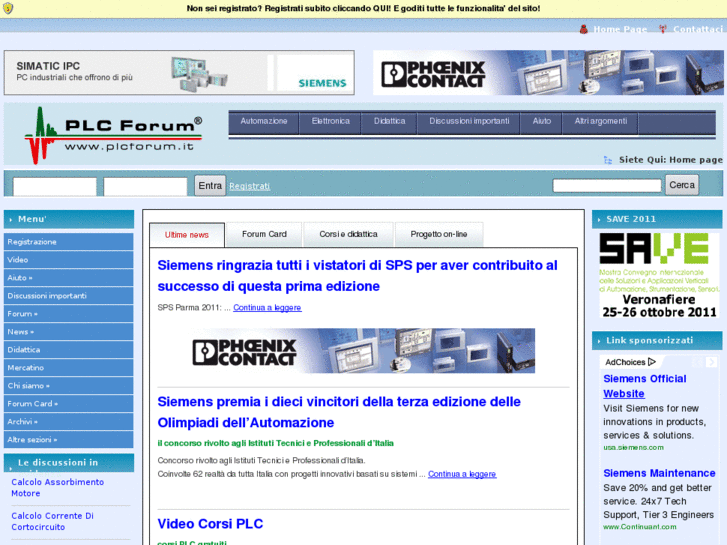Open Registrazione in the side menu
The image size is (727, 545).
(69, 242)
